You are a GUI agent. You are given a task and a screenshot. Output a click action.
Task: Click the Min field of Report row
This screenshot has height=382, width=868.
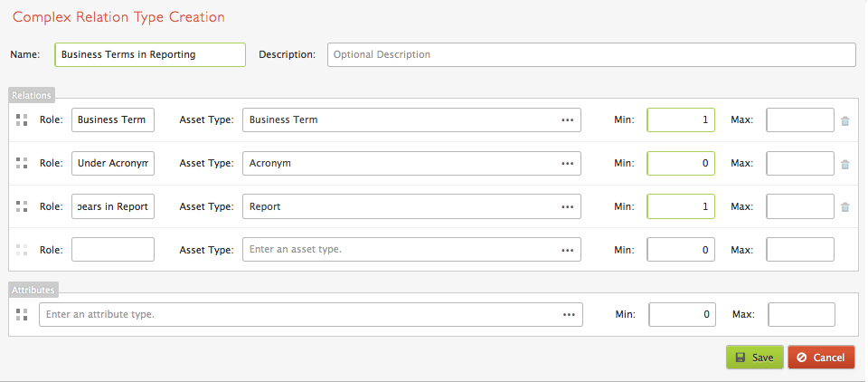tap(681, 206)
